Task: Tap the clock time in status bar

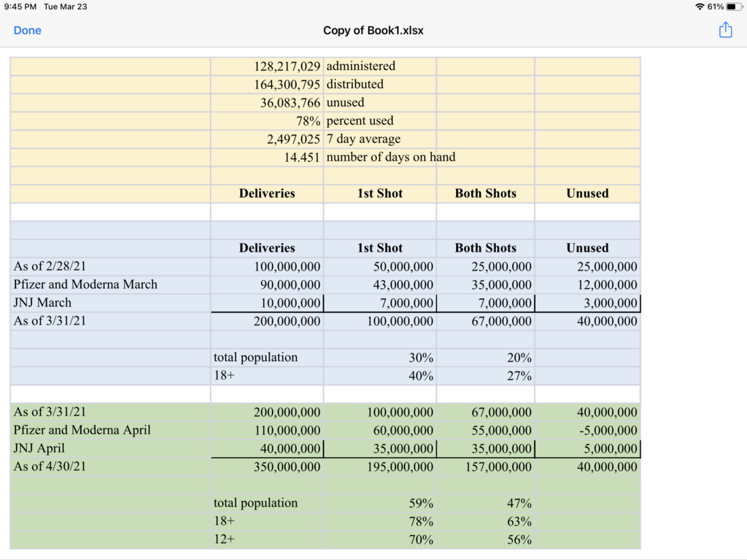Action: coord(20,7)
